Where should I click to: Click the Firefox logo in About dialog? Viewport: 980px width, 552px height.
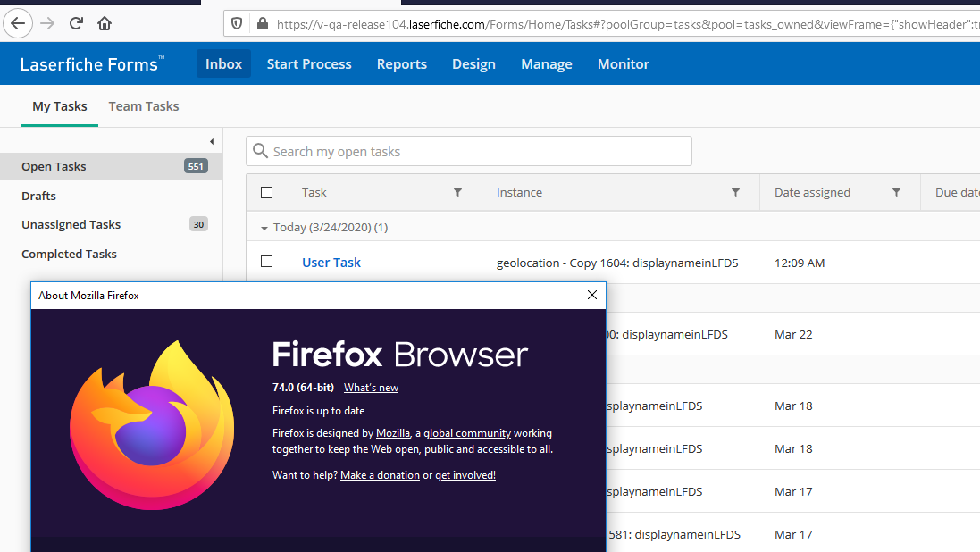pyautogui.click(x=152, y=425)
